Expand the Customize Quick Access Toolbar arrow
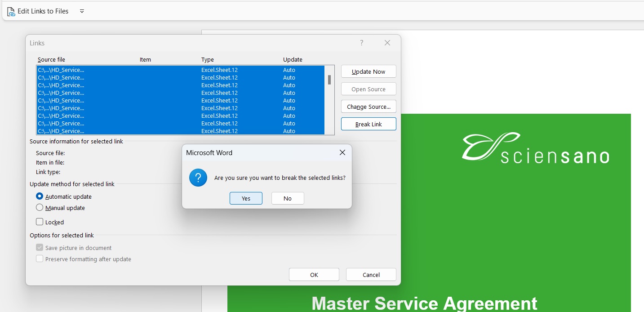The width and height of the screenshot is (644, 312). [82, 11]
